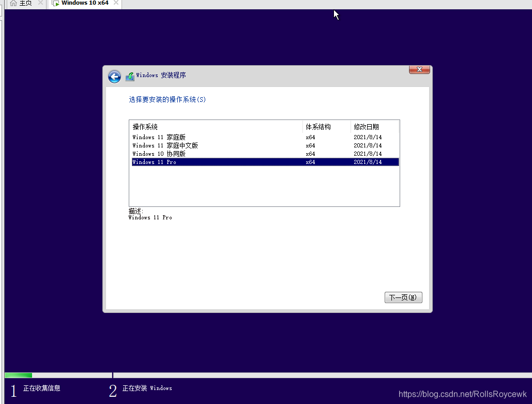Click the Windows 11 Pro description text below the list
Screen dimensions: 532x404
coord(150,217)
